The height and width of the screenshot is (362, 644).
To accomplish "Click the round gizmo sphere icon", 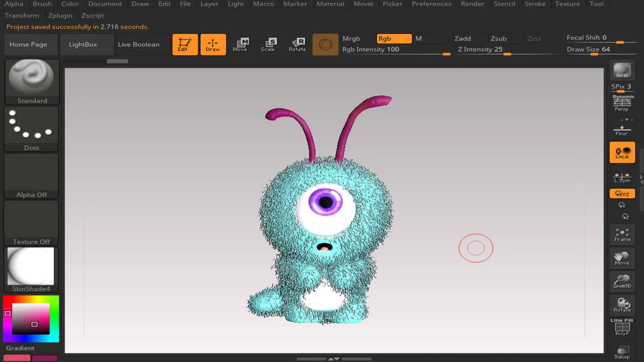I will 325,45.
